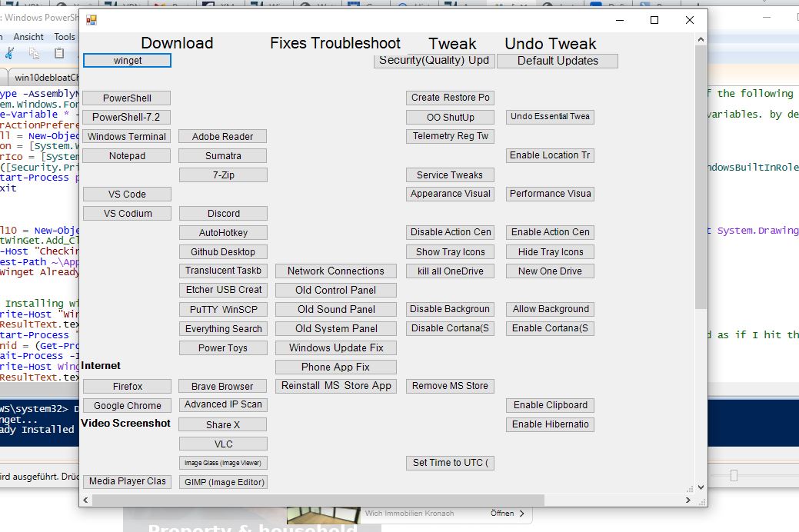Viewport: 799px width, 532px height.
Task: Install Adobe Reader
Action: 223,137
